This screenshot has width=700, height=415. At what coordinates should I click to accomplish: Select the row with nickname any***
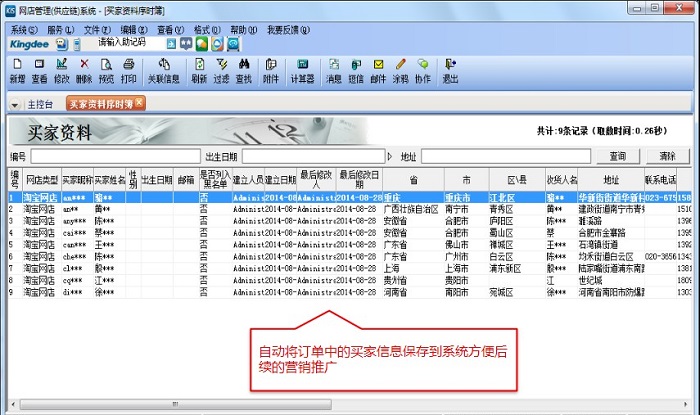(350, 221)
